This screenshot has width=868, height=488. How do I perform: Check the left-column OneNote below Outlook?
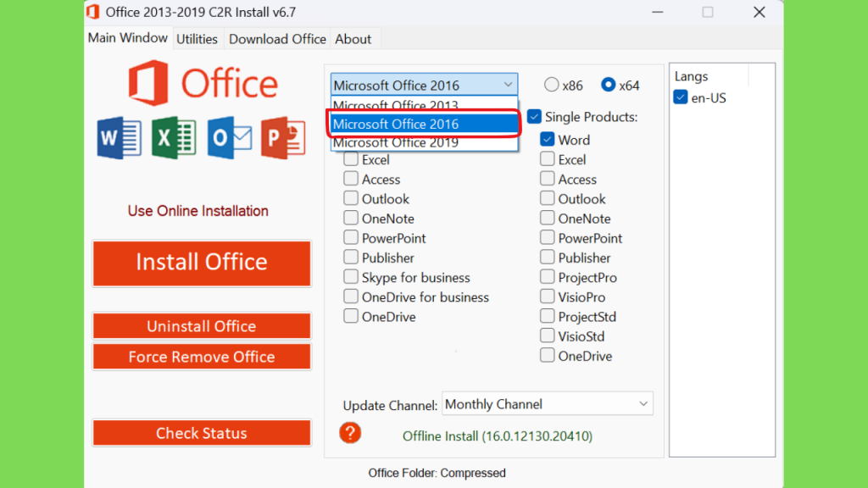click(x=350, y=218)
